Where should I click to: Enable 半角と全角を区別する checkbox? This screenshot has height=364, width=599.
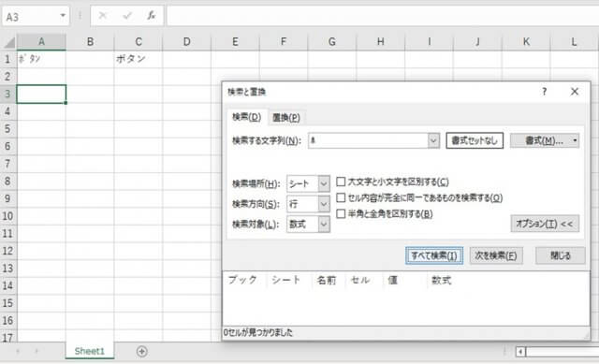click(x=341, y=213)
